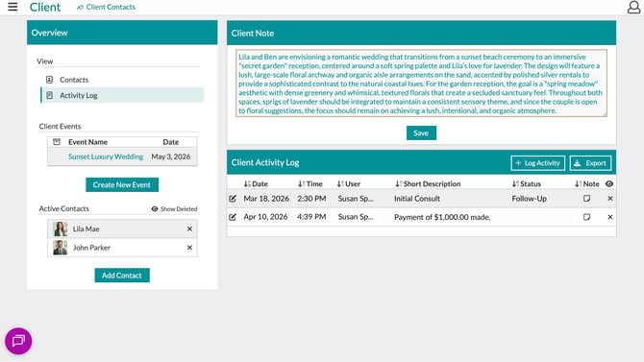Delete the Initial Consult activity row

(610, 198)
